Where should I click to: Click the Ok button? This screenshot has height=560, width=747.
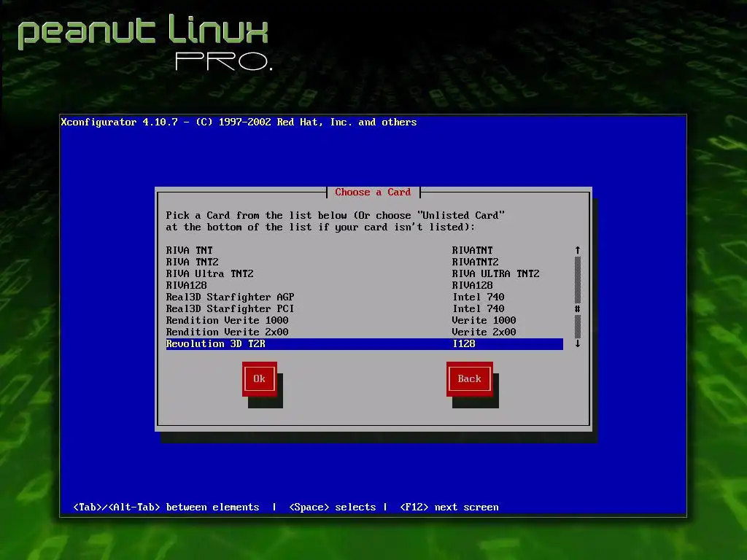point(260,379)
